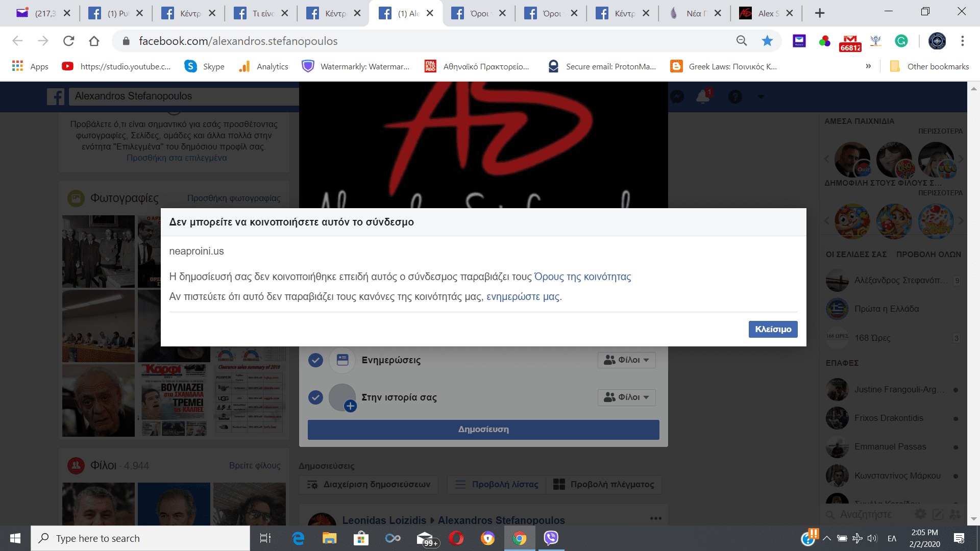Screen dimensions: 980x551
Task: Open Viber from taskbar
Action: pyautogui.click(x=551, y=538)
